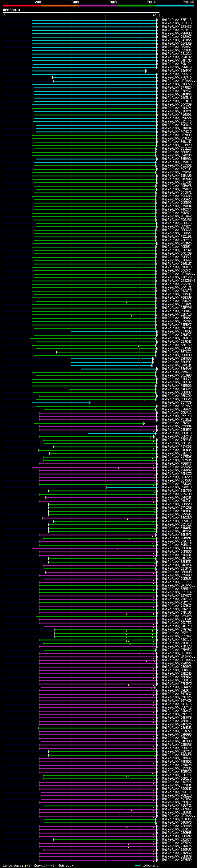
Task: Click label UniRef100_C6L813
Action: click(x=176, y=433)
